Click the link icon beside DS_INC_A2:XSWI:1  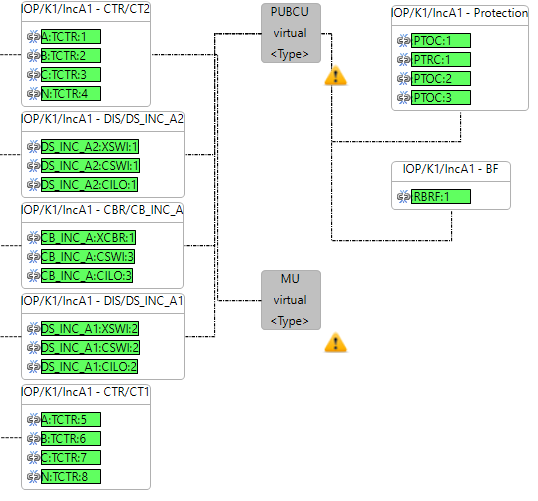click(34, 147)
